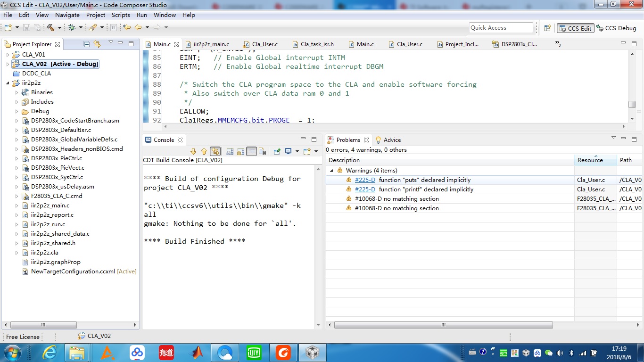Screen dimensions: 644x362
Task: Click the Quick Access search field
Action: [x=501, y=28]
